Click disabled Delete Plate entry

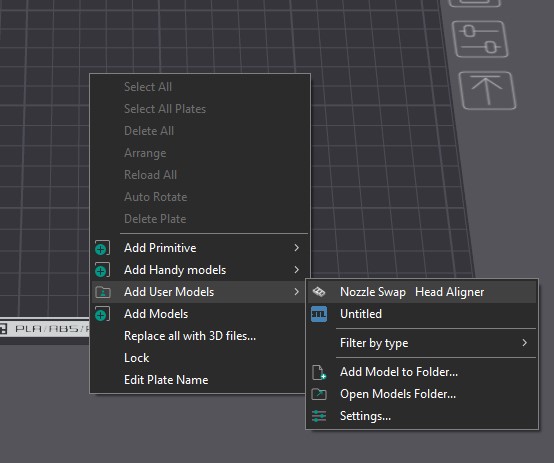(x=155, y=219)
